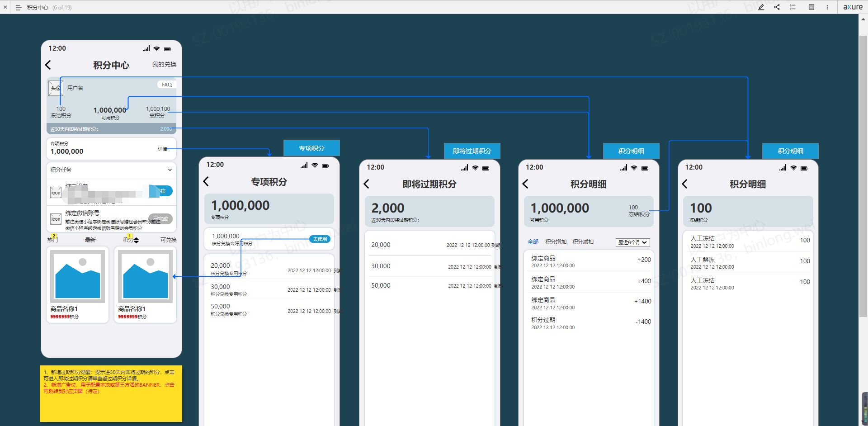Image resolution: width=868 pixels, height=426 pixels.
Task: Close the Axure preview sidebar with the X
Action: pos(5,7)
